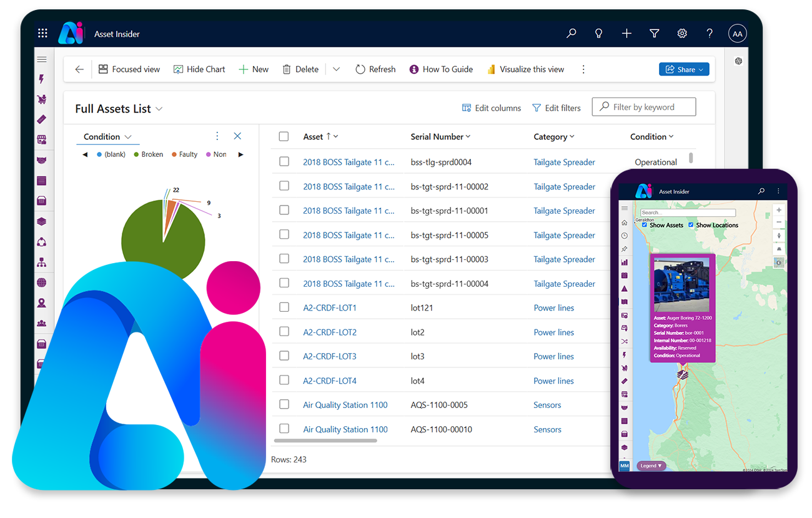
Task: Open the settings gear in top bar
Action: 682,34
